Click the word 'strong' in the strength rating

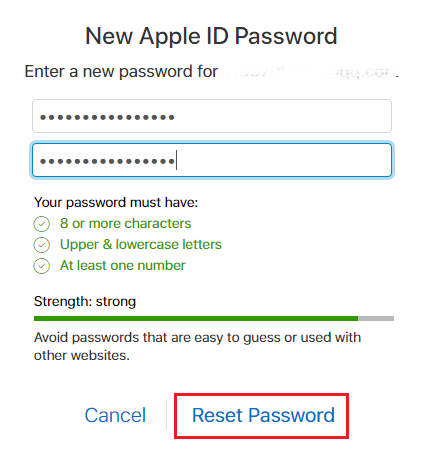pyautogui.click(x=116, y=302)
